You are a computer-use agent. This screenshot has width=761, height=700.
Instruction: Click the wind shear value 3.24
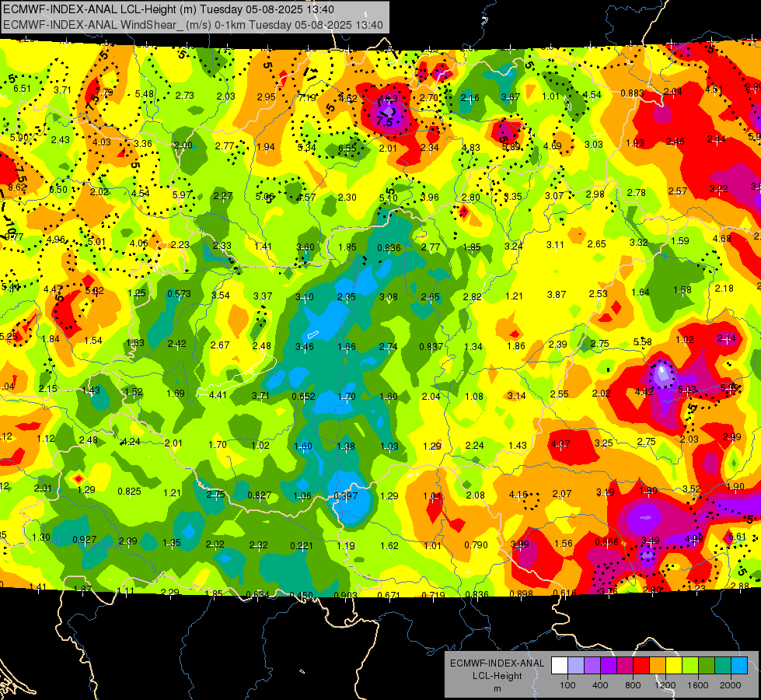coord(514,247)
